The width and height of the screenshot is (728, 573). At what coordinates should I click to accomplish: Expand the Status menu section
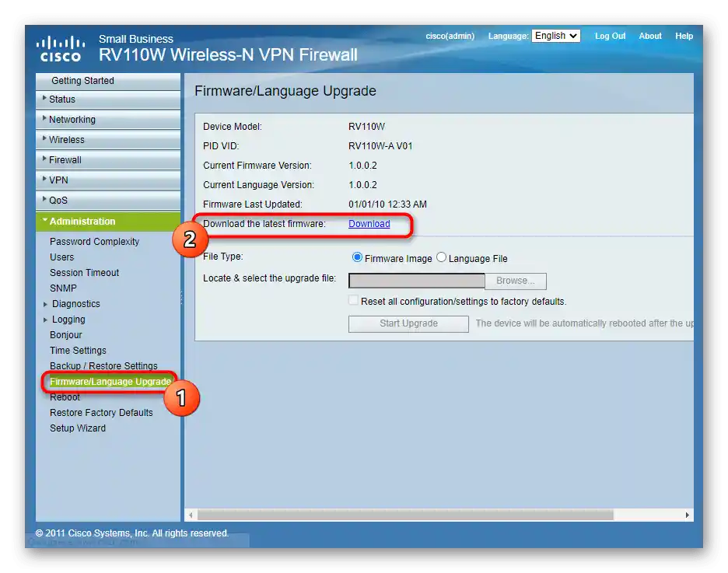[x=107, y=100]
